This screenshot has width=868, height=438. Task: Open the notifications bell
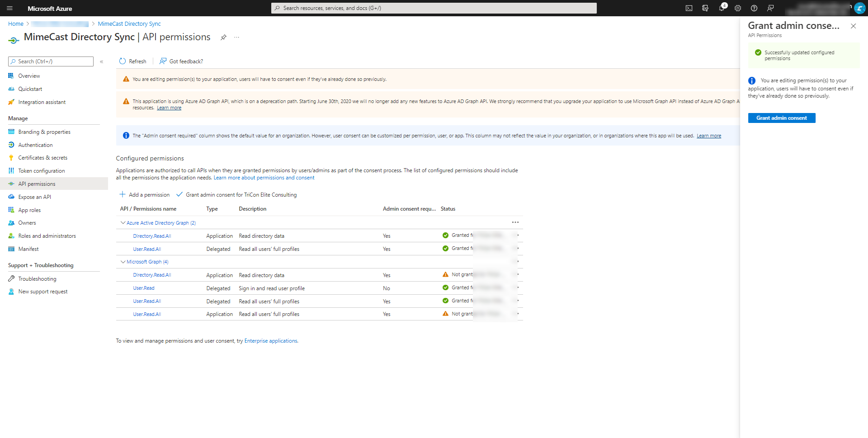(722, 8)
